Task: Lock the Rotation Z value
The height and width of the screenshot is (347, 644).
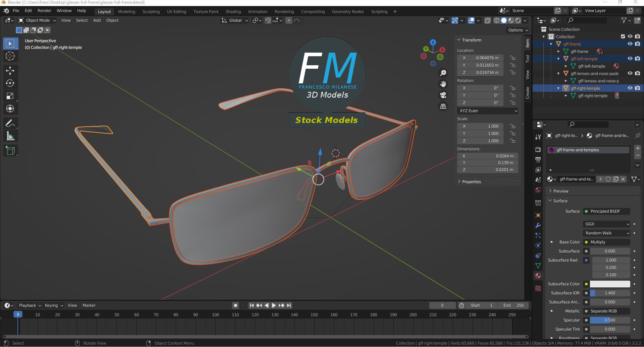Action: click(x=513, y=103)
